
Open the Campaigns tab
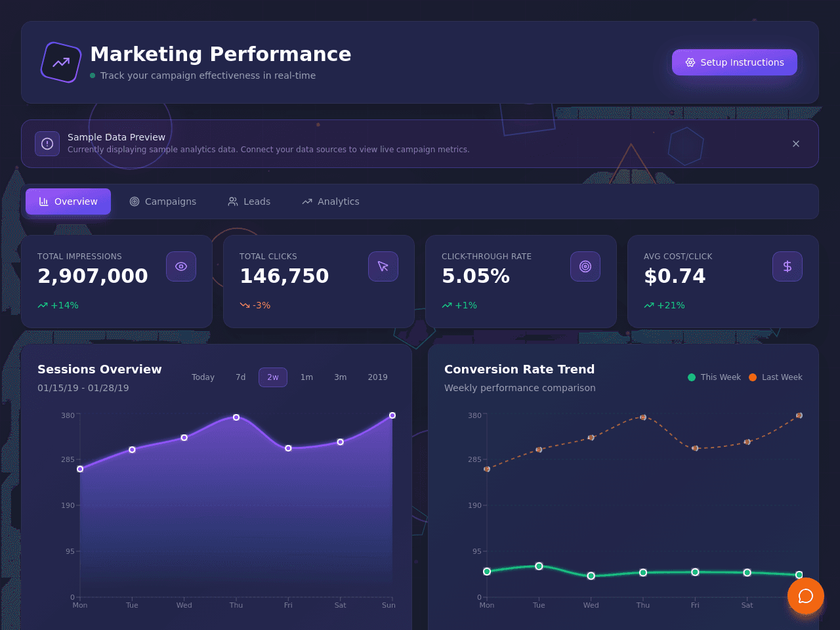coord(163,201)
